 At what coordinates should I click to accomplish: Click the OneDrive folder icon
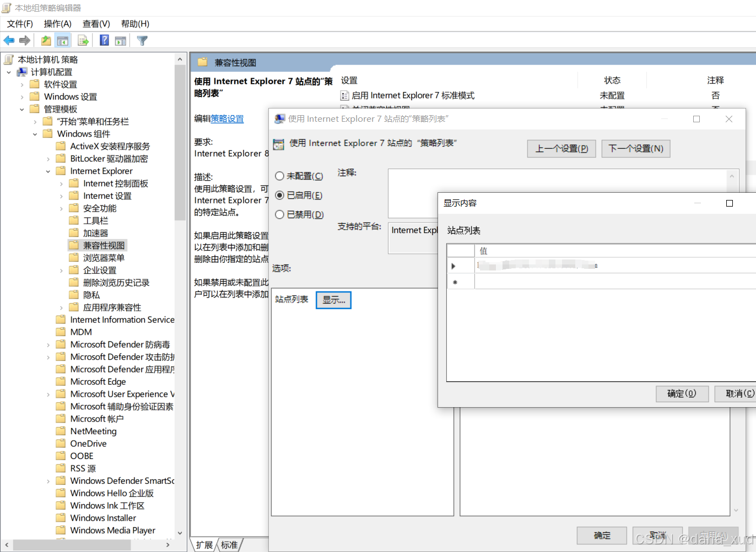[61, 443]
